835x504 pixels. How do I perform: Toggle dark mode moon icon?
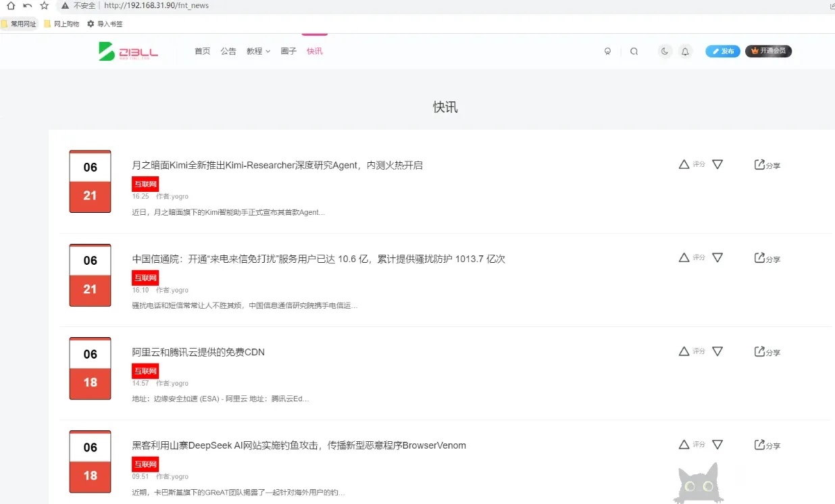[665, 51]
